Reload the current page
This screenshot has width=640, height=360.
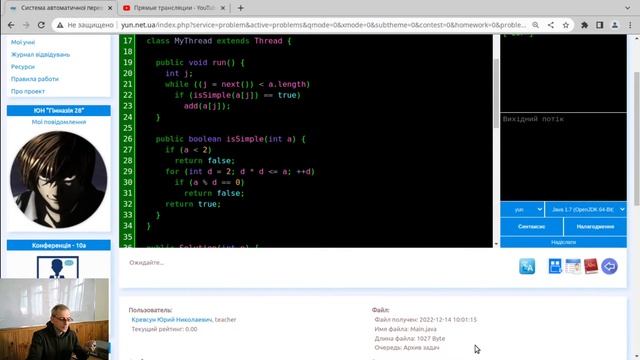41,25
